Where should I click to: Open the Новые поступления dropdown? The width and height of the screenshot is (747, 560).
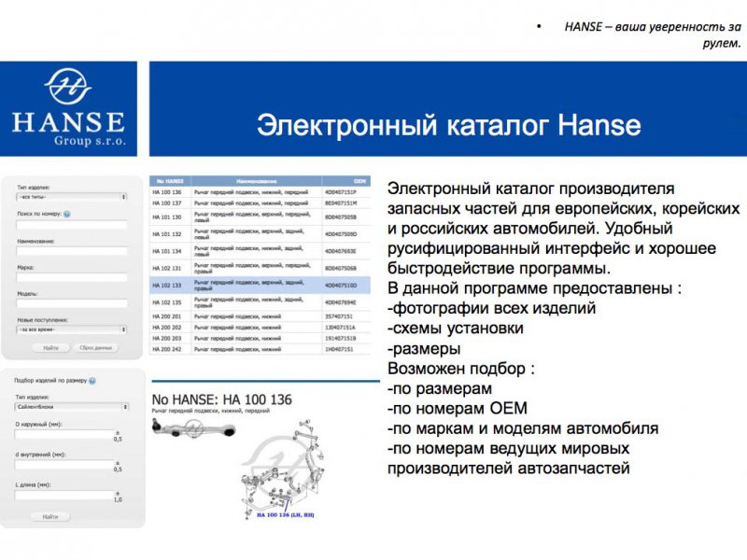pyautogui.click(x=72, y=329)
